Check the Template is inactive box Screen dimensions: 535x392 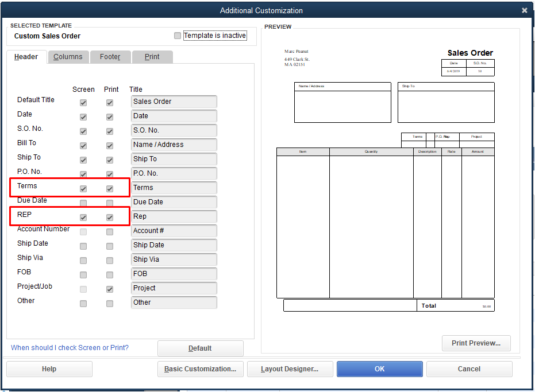pyautogui.click(x=178, y=36)
